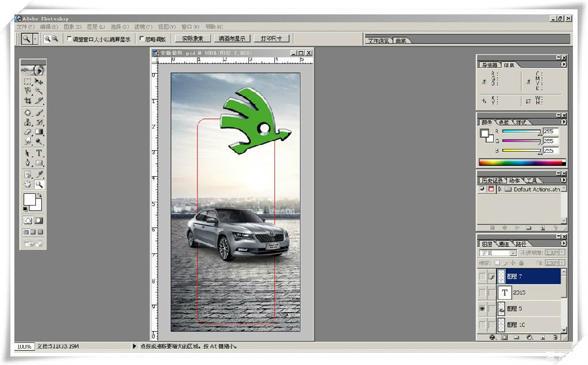The height and width of the screenshot is (365, 588).
Task: Select the Rectangular Marquee tool
Action: 27,82
